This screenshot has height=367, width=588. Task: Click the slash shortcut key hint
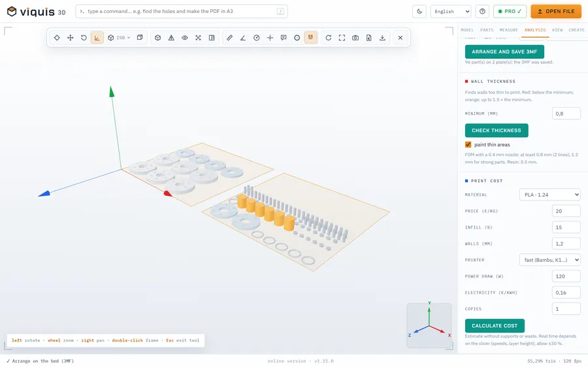(x=280, y=11)
